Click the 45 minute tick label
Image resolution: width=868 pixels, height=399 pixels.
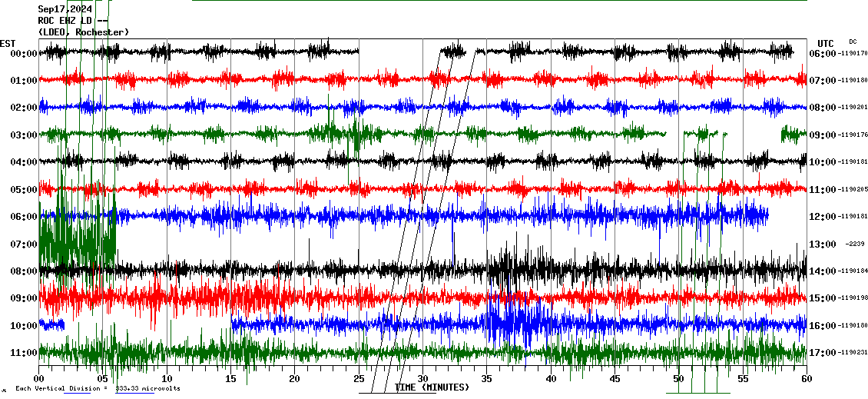pyautogui.click(x=615, y=379)
